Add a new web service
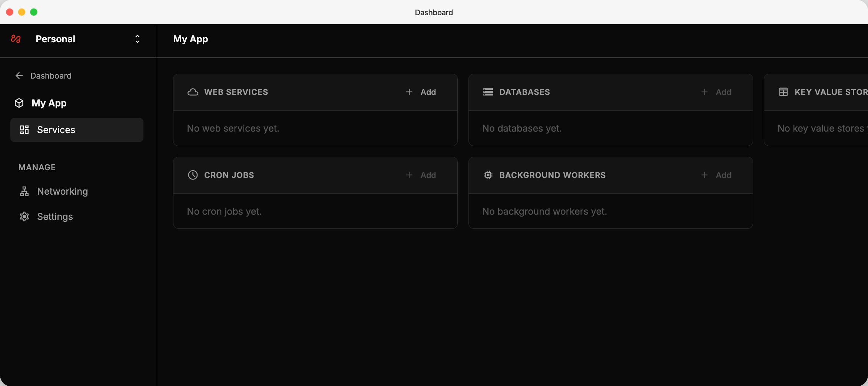Screen dimensions: 868x386 421,92
